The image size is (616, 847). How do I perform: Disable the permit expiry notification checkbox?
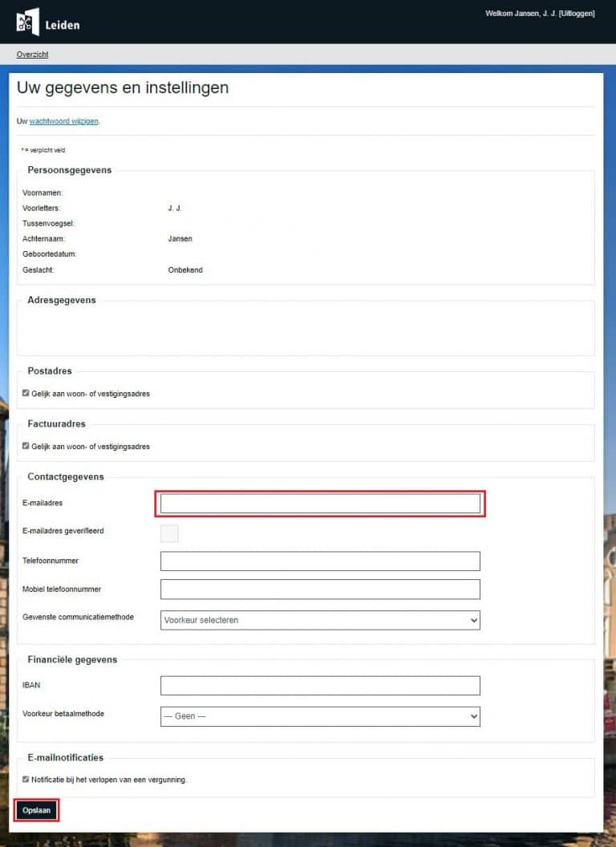[x=26, y=779]
